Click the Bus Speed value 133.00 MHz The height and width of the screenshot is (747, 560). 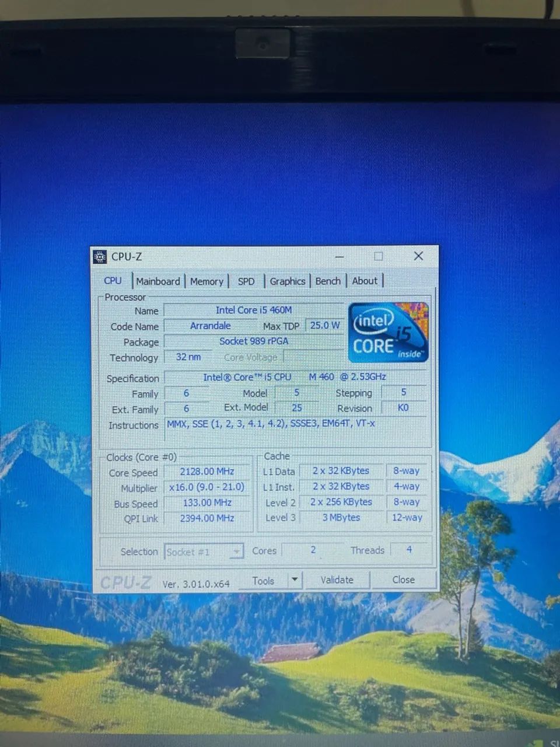pos(207,502)
